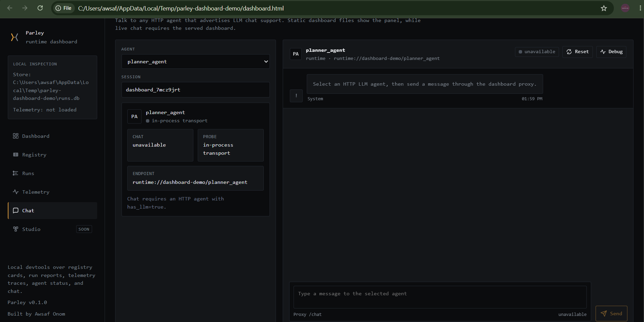644x322 pixels.
Task: Click the Registry table icon in sidebar
Action: tap(16, 155)
